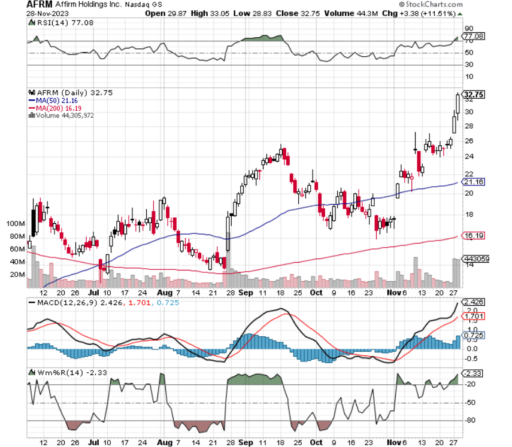Click the candlestick icon beside AFRM (Daily)
512x447 pixels.
click(32, 92)
